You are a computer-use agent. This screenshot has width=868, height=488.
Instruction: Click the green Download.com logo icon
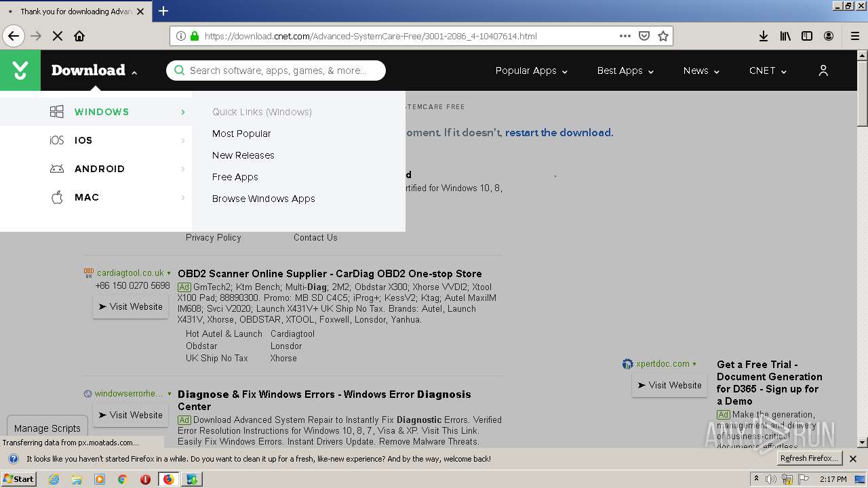20,70
